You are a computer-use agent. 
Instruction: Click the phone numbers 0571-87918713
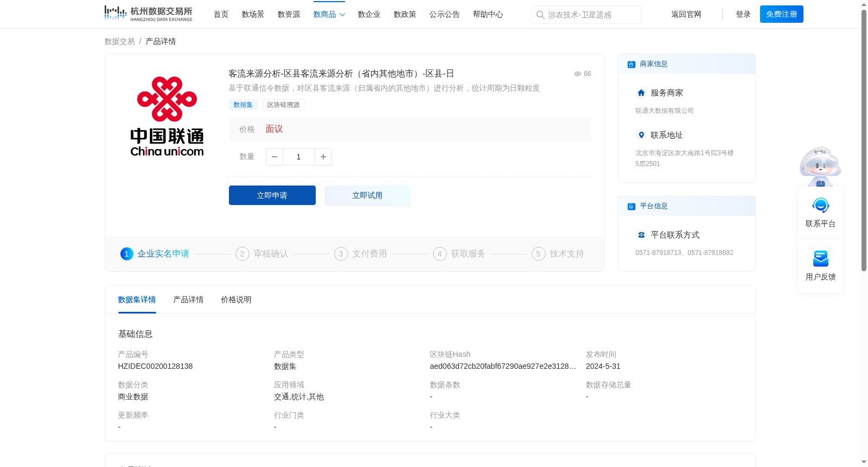684,253
